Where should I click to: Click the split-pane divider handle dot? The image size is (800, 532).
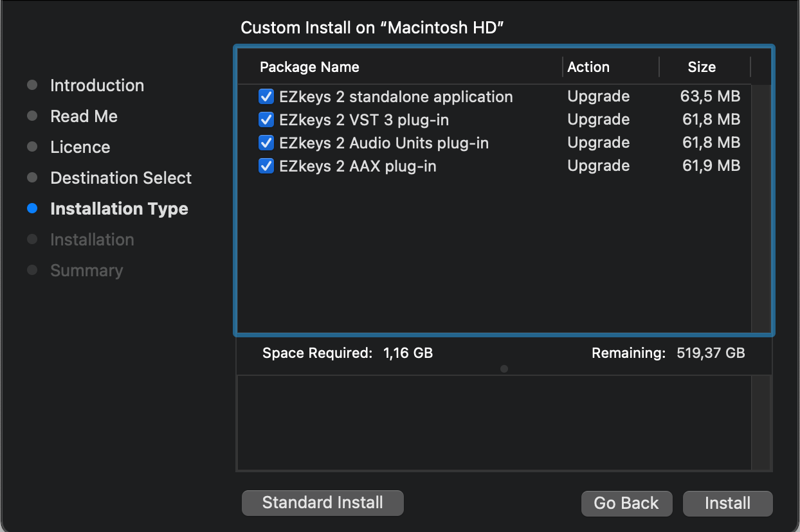click(504, 369)
